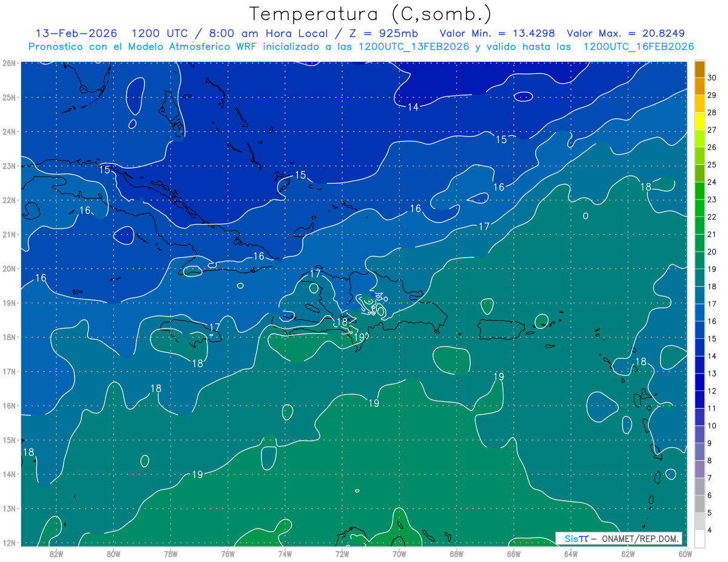Click the '26N' latitude axis label
728x562 pixels.
tap(8, 63)
